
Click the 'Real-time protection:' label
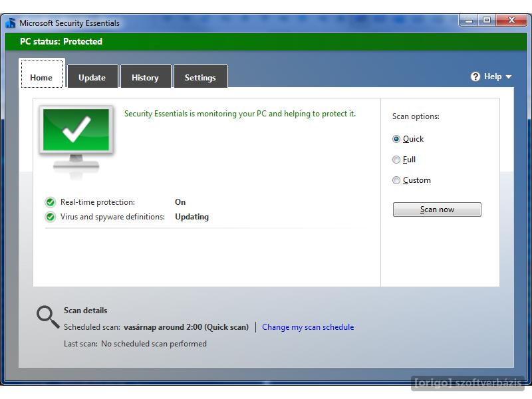point(97,202)
